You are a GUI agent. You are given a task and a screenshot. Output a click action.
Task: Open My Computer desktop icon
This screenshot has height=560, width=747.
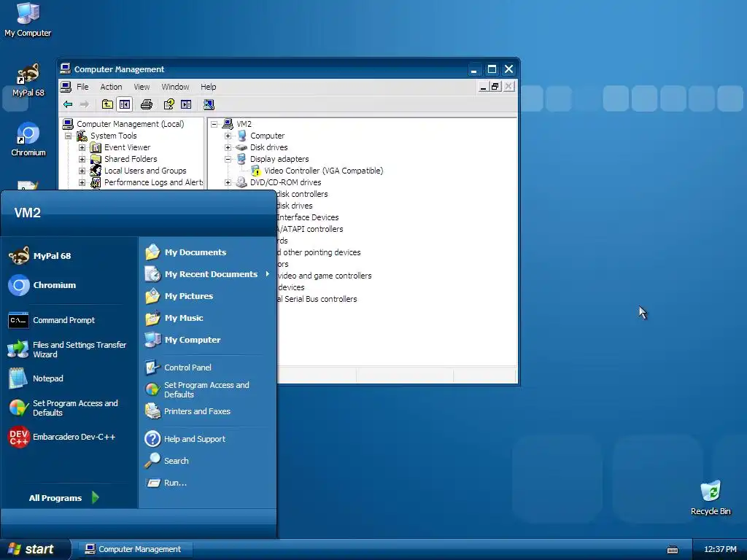tap(28, 20)
